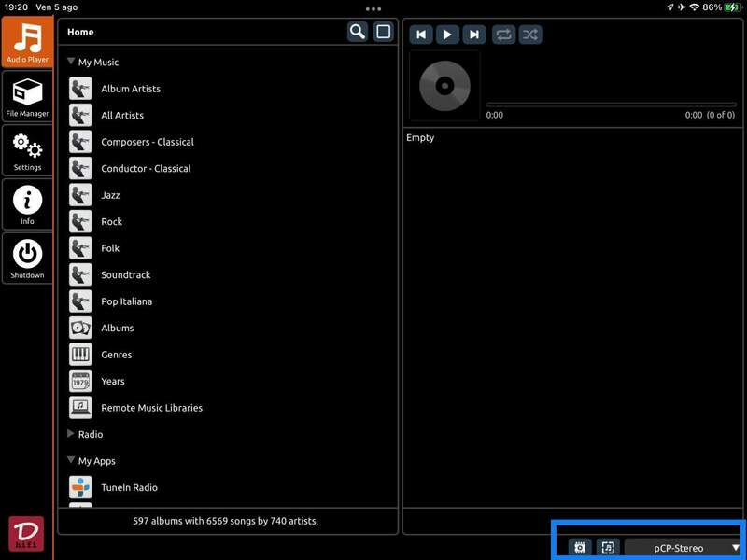This screenshot has width=747, height=560.
Task: Open the File Manager section
Action: click(x=27, y=97)
